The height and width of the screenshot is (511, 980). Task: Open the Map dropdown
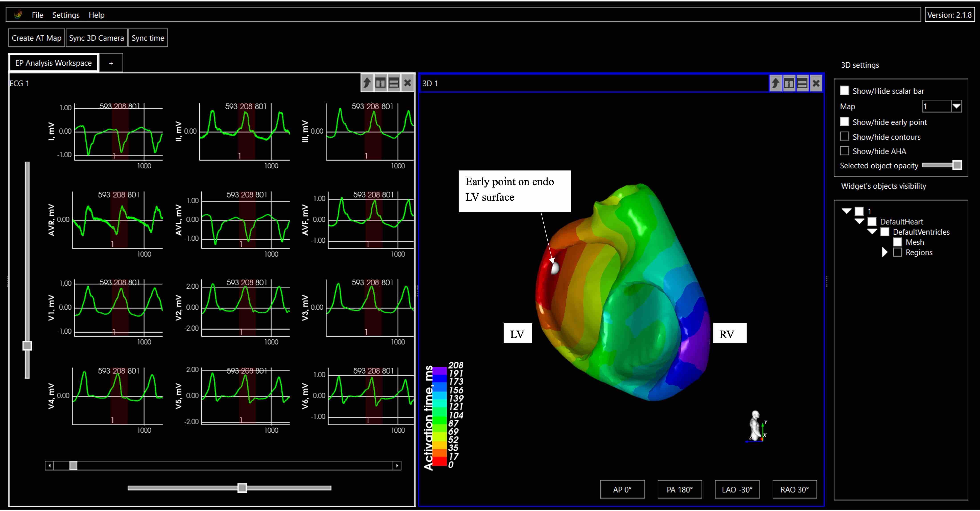956,106
